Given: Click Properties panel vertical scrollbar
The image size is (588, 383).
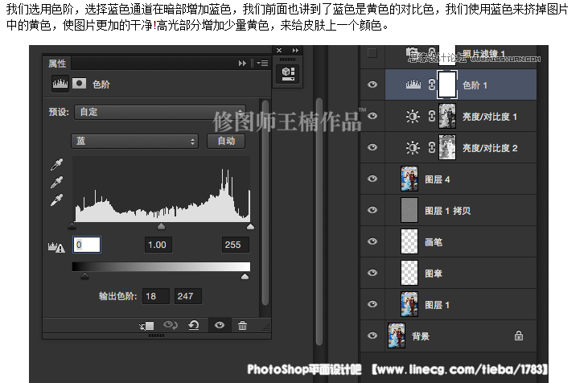Looking at the screenshot, I should click(265, 203).
